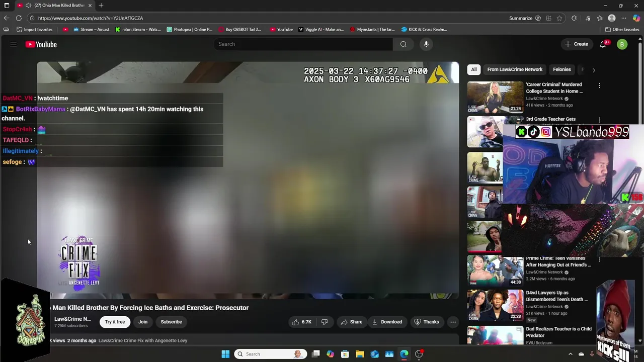
Task: Open Photopea bookmark in favorites bar
Action: click(189, 29)
